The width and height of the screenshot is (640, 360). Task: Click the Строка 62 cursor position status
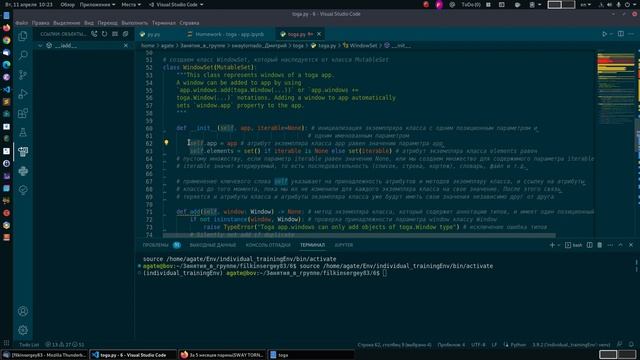(394, 345)
